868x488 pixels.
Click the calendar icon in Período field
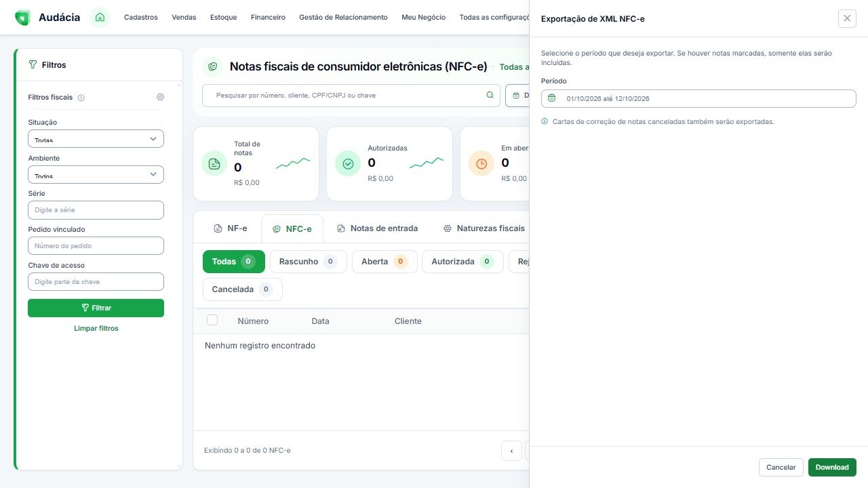pyautogui.click(x=551, y=98)
